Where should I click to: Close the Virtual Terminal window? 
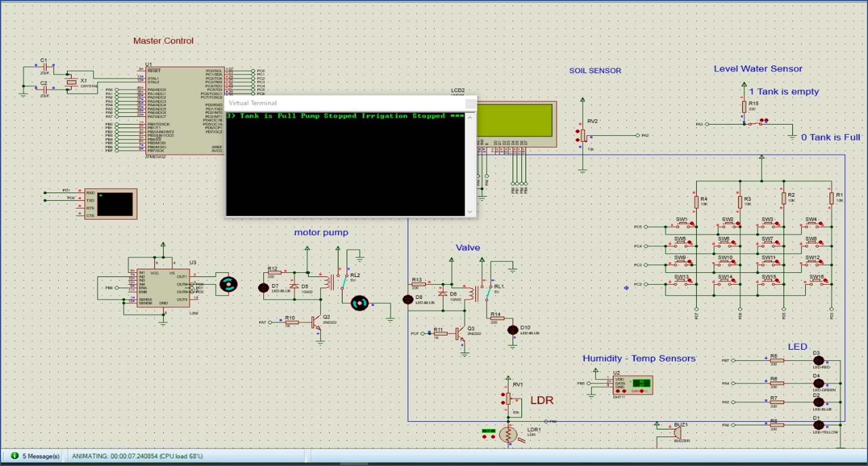click(470, 103)
